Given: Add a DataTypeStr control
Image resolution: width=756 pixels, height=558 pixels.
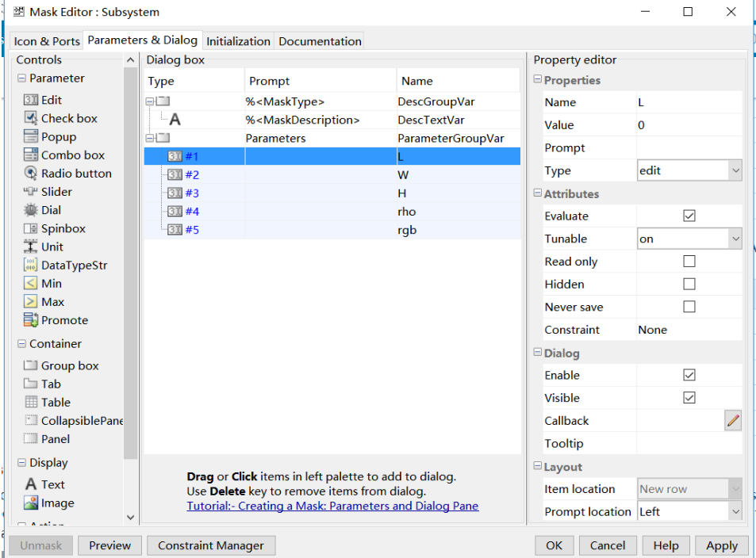Looking at the screenshot, I should click(x=66, y=265).
